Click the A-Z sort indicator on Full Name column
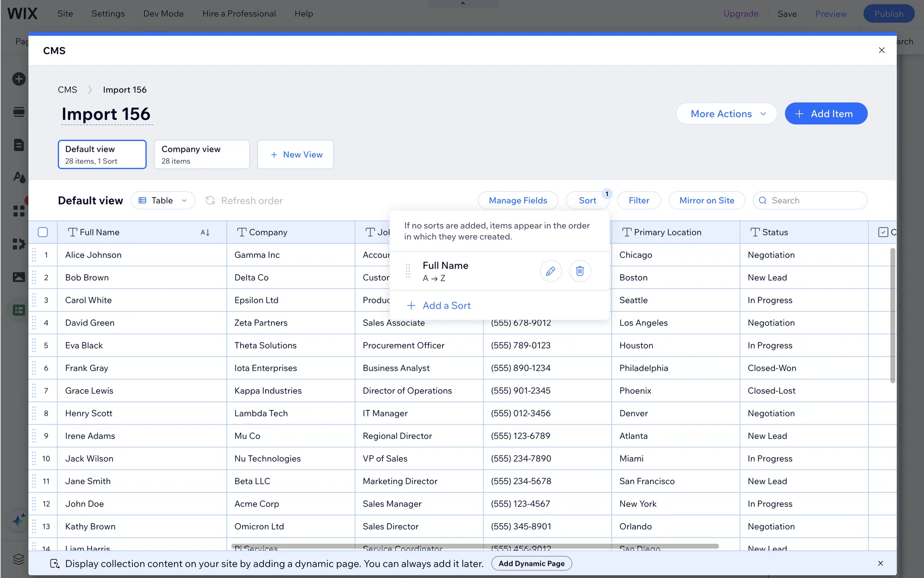The height and width of the screenshot is (578, 924). click(x=205, y=232)
